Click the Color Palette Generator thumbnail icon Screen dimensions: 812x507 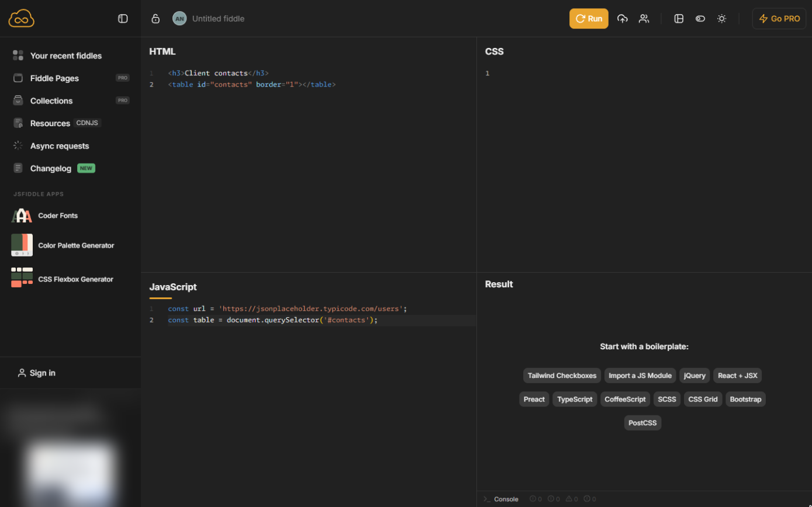click(x=22, y=245)
